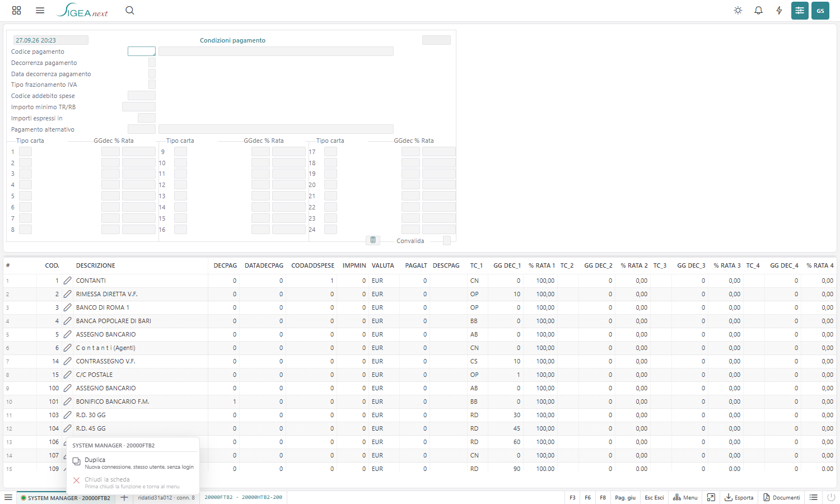
Task: Click the Pag. giu button
Action: pos(625,497)
